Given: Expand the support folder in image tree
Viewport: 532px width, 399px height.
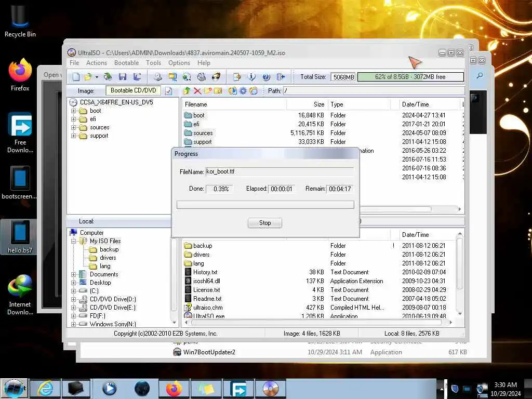Looking at the screenshot, I should pyautogui.click(x=74, y=136).
